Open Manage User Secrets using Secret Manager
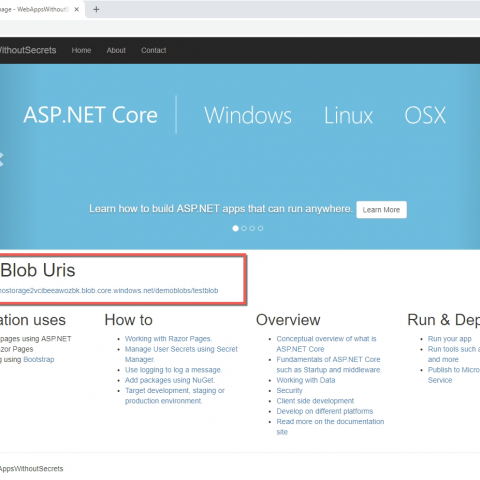The width and height of the screenshot is (480, 480). point(181,354)
